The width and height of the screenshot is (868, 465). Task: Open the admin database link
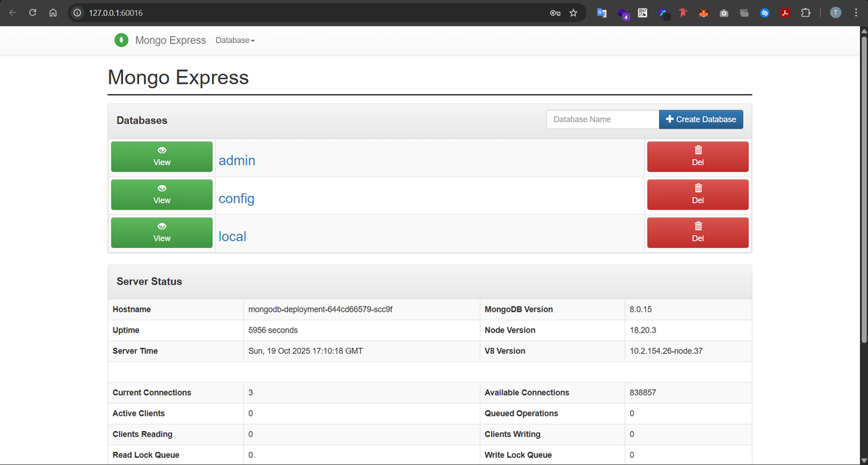click(237, 161)
